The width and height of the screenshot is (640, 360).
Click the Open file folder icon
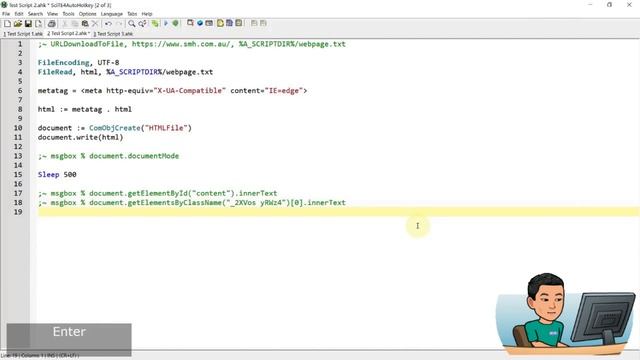pyautogui.click(x=18, y=24)
